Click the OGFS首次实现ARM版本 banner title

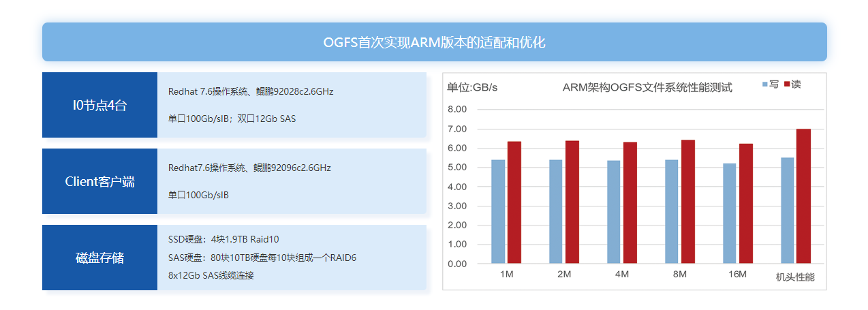click(434, 42)
